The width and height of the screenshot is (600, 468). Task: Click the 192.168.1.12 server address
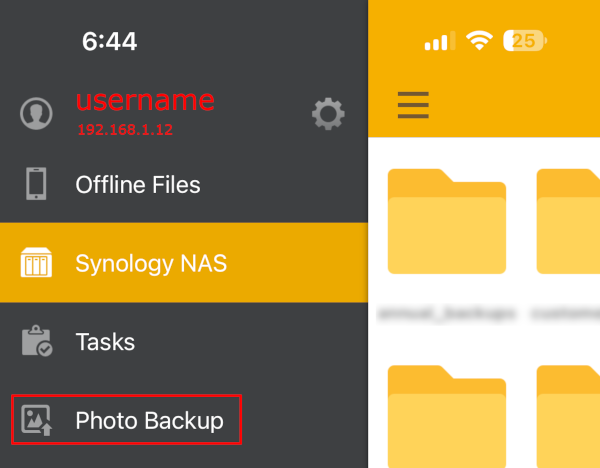click(124, 130)
